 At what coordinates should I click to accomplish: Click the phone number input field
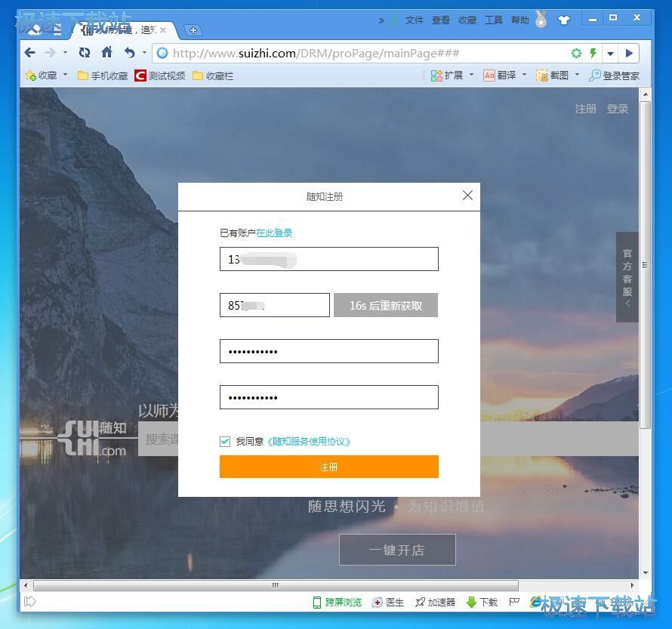pos(328,259)
